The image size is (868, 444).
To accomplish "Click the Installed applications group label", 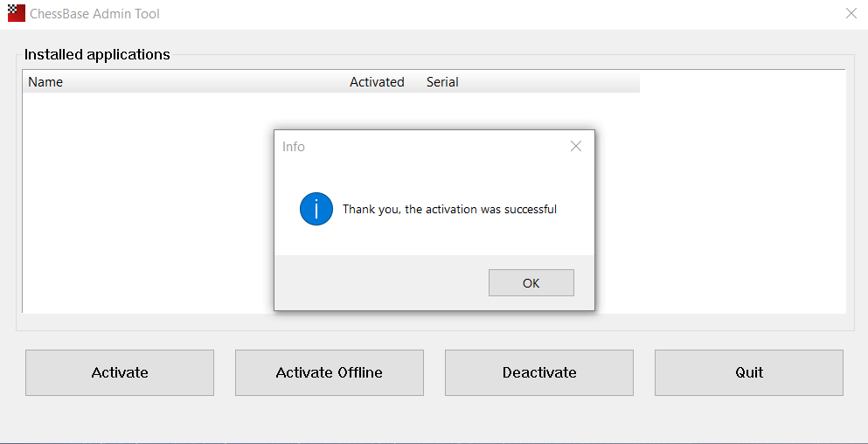I will tap(97, 55).
